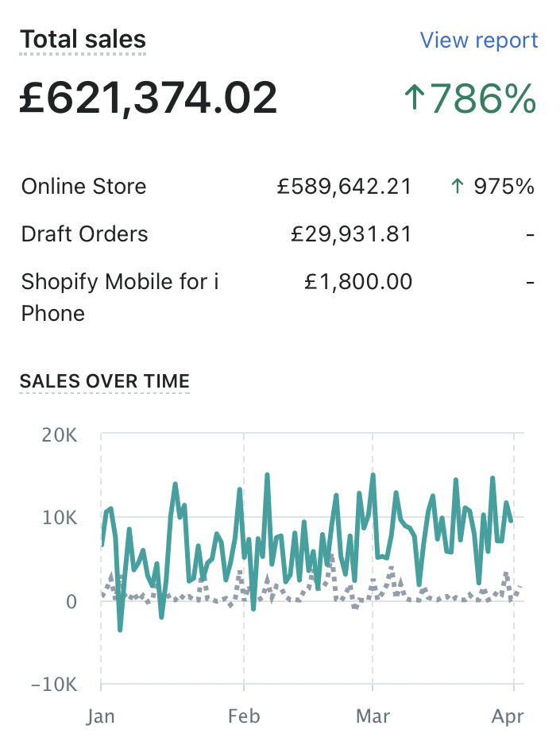
Task: Click the Total sales heading
Action: pos(83,40)
